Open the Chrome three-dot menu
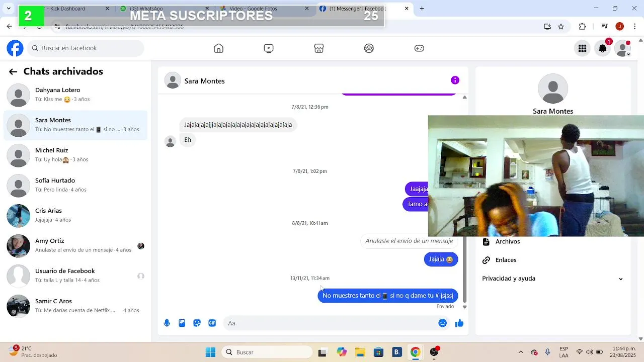Viewport: 644px width, 362px height. point(635,27)
